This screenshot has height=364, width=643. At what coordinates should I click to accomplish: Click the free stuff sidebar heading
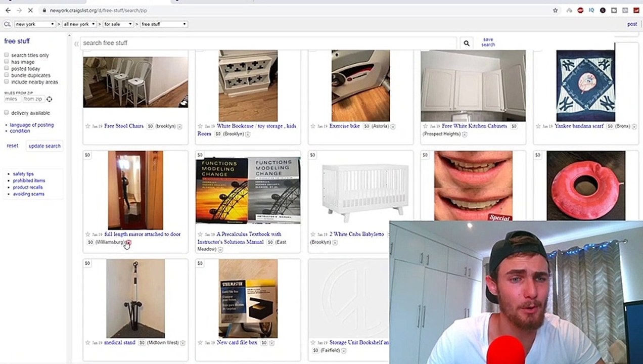coord(17,41)
